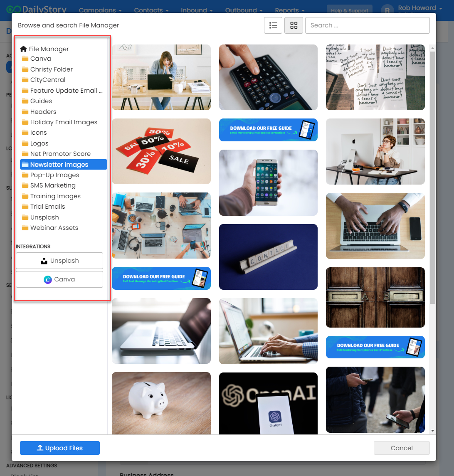This screenshot has height=476, width=454.
Task: Select the SMS Text Message Marketing banner
Action: tap(161, 279)
